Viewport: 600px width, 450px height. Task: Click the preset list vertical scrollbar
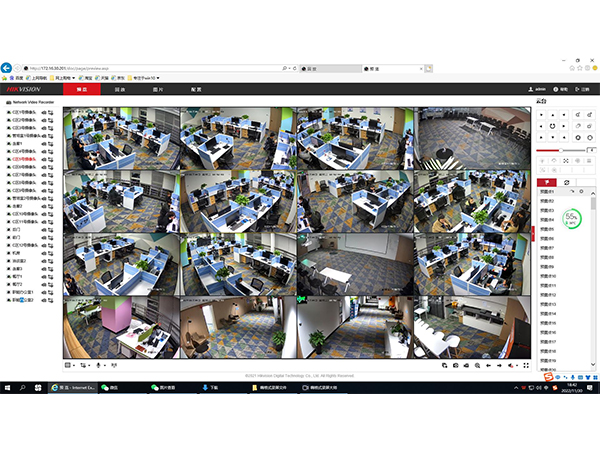[x=593, y=279]
